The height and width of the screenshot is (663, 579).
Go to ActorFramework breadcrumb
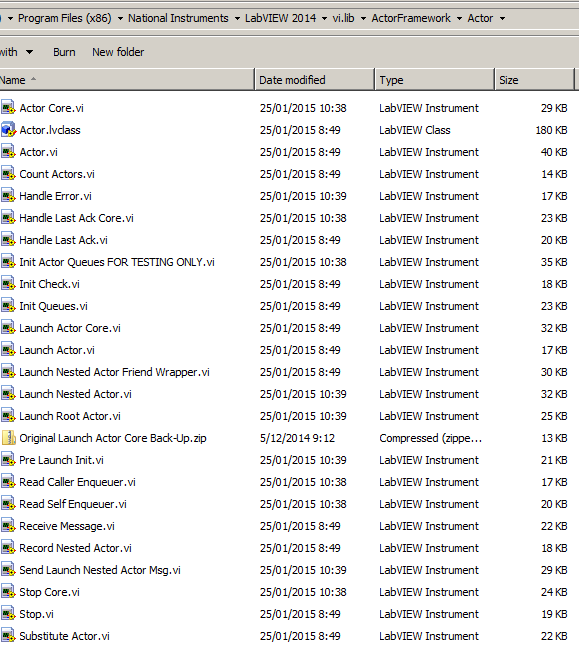[411, 18]
